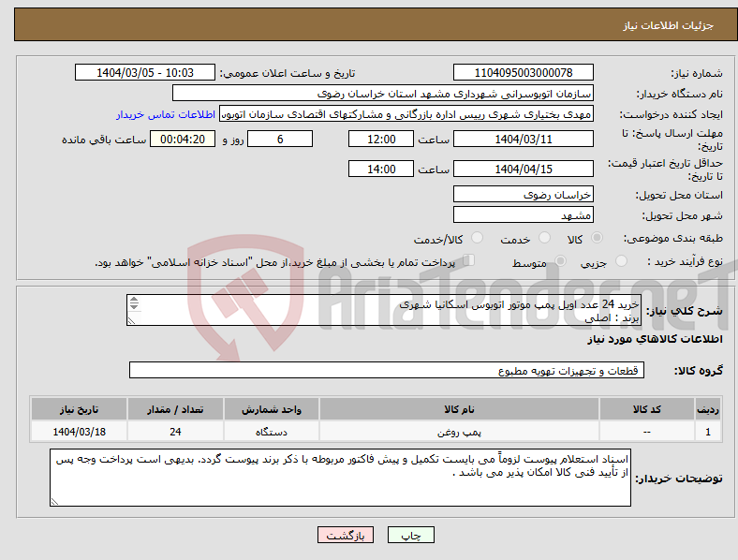Click the announcement date field 1404/03/05 - 10:03
Screen dimensions: 738x560
pos(145,72)
